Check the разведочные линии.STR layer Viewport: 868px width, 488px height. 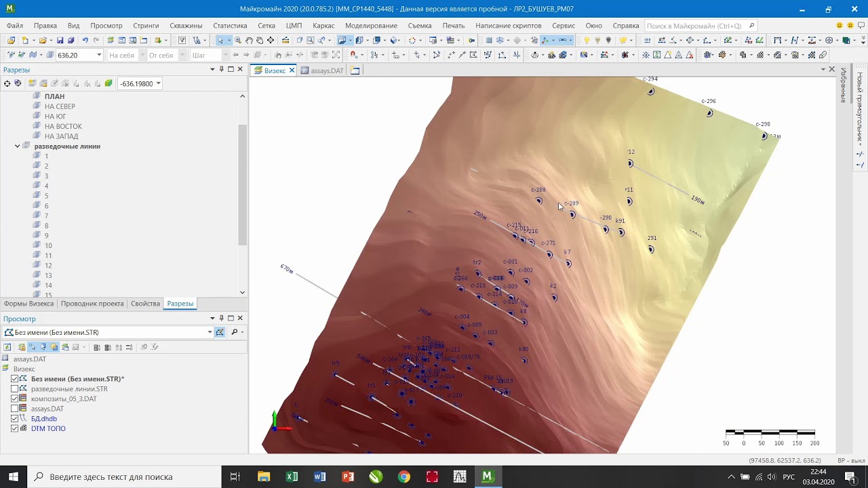coord(15,389)
